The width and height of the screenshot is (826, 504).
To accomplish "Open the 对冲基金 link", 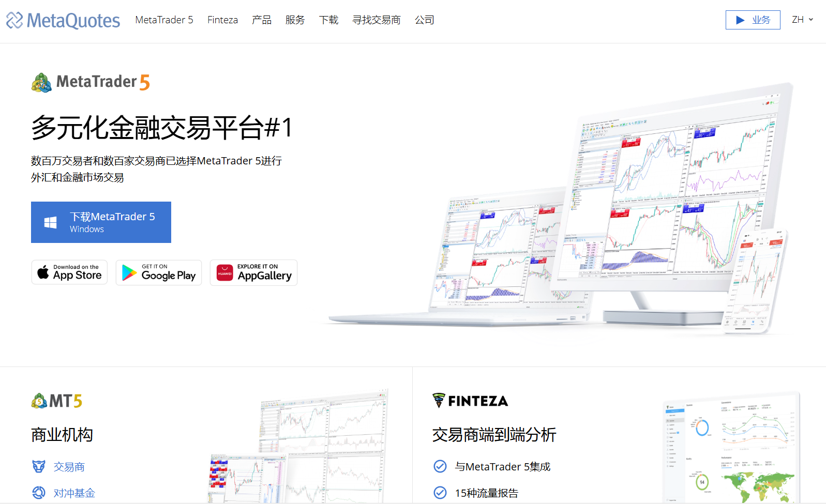I will point(74,493).
